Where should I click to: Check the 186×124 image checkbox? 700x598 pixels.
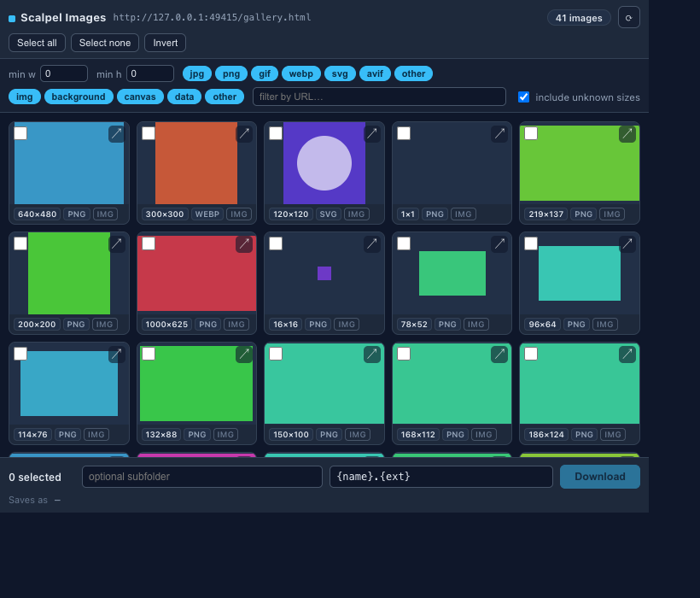point(531,354)
